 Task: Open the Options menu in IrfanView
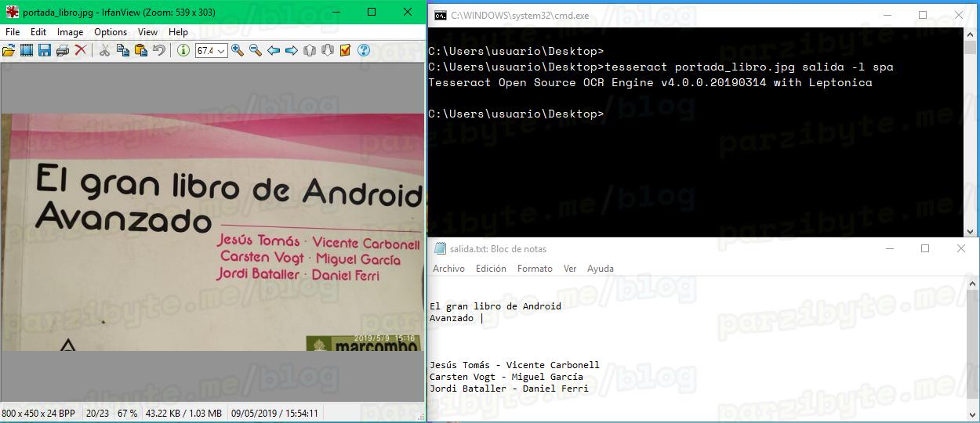111,32
